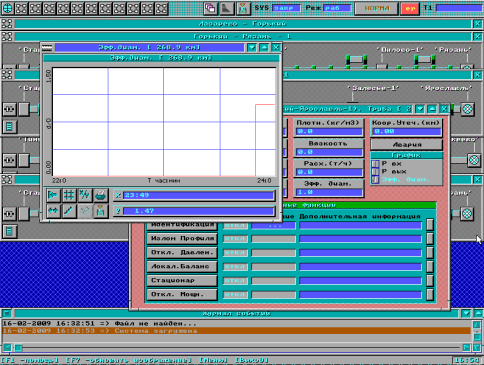Toggle the 'P вых' graph checkbox
This screenshot has width=484, height=365.
pyautogui.click(x=375, y=172)
